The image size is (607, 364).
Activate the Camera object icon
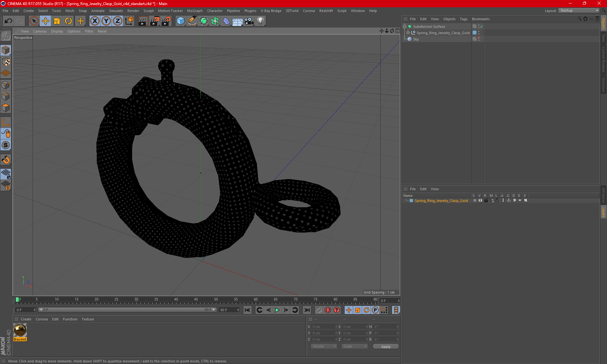coord(249,21)
